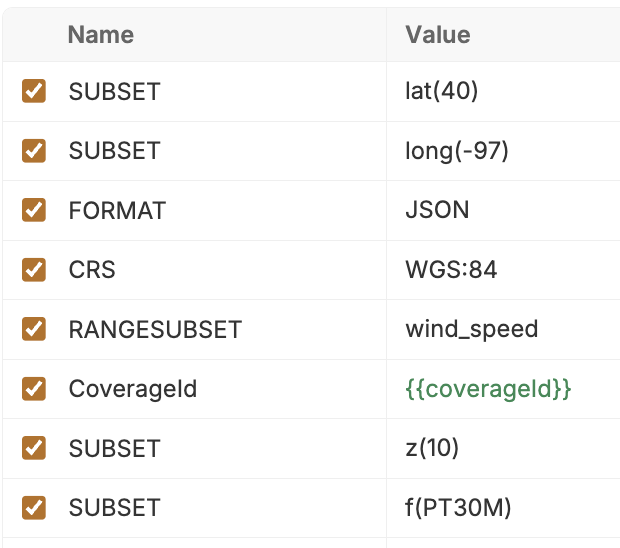Click the CRS parameter name
This screenshot has height=548, width=620.
(x=92, y=270)
